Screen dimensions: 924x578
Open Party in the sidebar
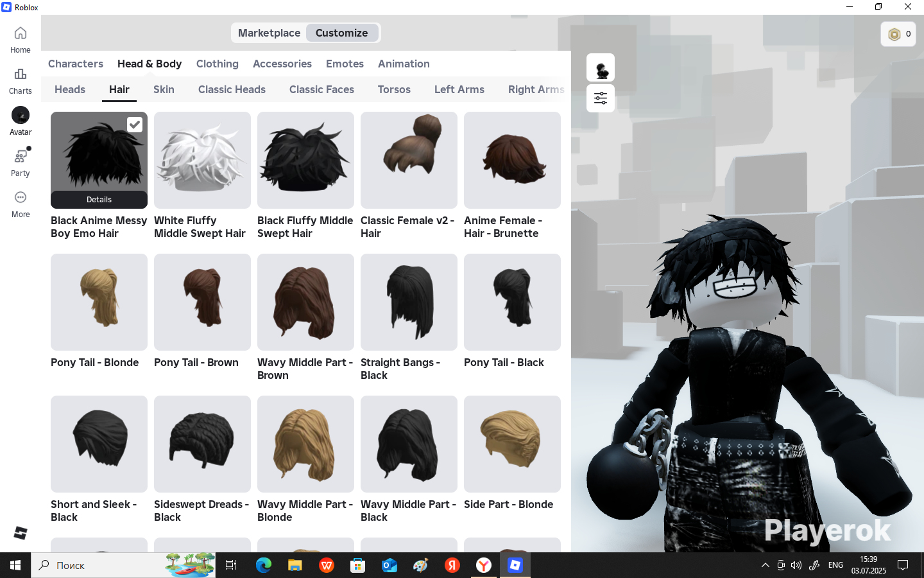21,163
